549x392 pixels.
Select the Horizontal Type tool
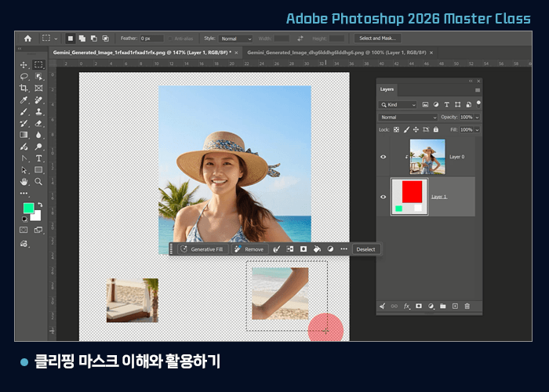(x=38, y=158)
